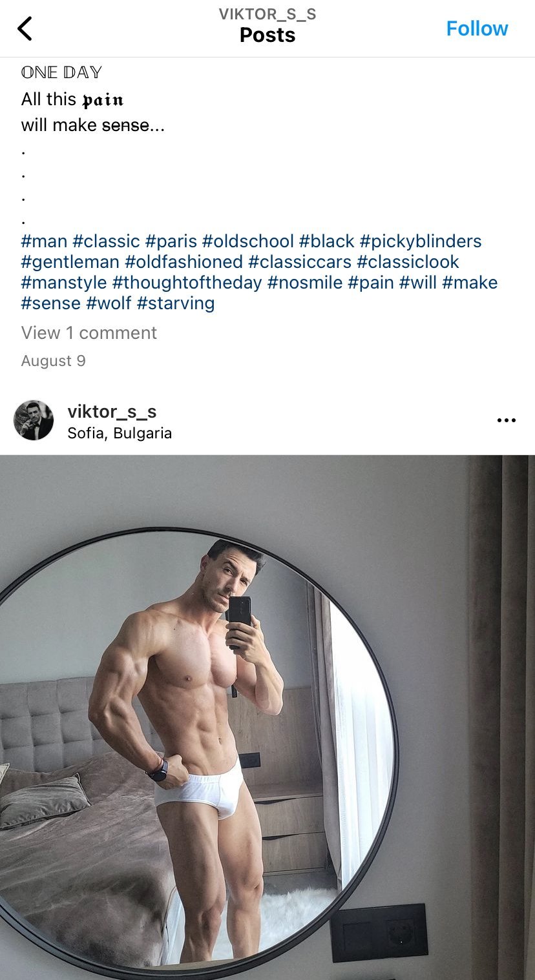Tap the #nosmile hashtag
Screen dimensions: 535x980
pos(305,282)
